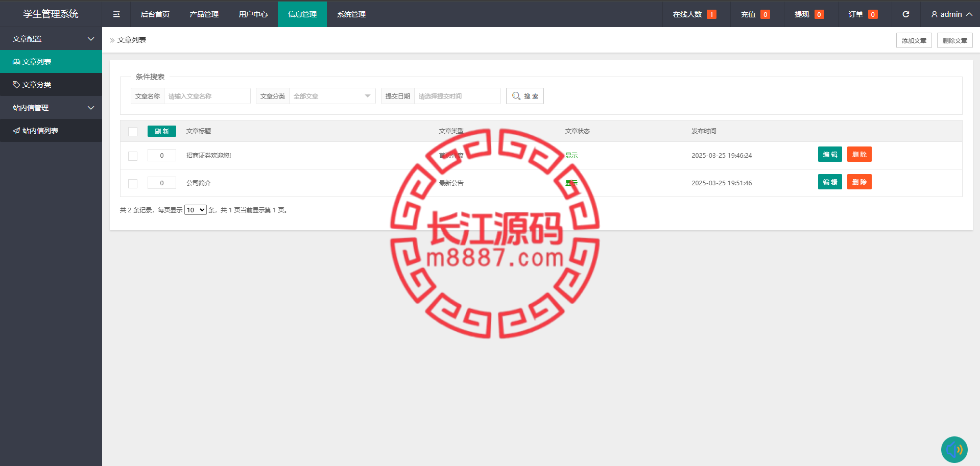Check the box for 招商证券欢迎您! row
The image size is (980, 466).
coord(133,156)
